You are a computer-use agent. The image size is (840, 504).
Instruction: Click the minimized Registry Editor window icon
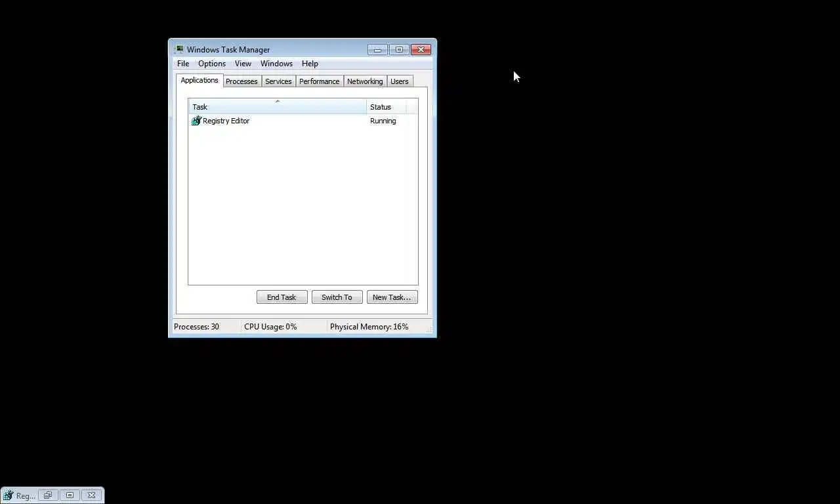coord(8,495)
